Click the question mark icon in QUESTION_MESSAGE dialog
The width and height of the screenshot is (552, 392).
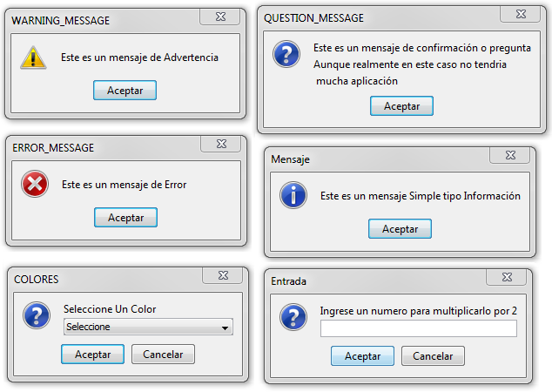point(286,54)
